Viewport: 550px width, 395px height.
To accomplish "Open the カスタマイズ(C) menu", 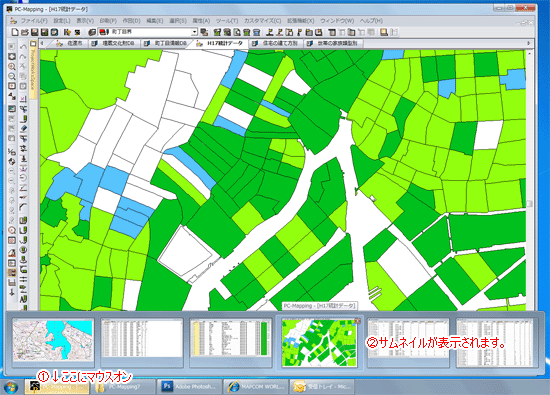I will tap(262, 21).
